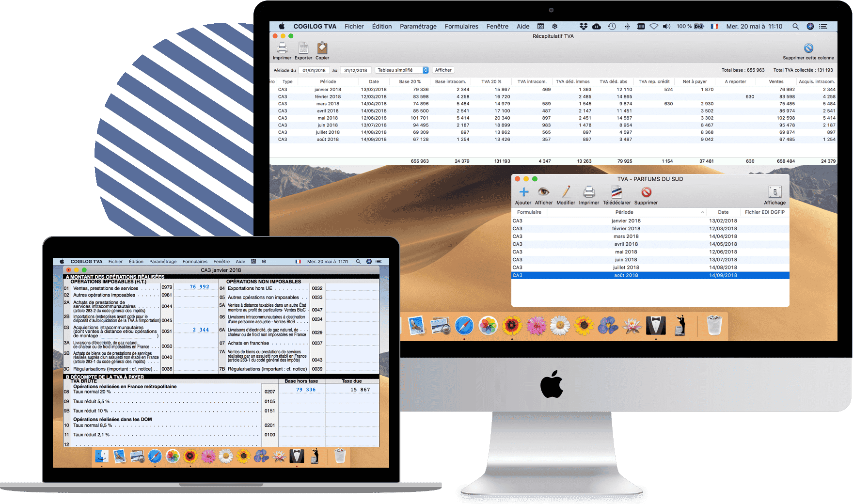Click the Télédéclarer icon

[x=616, y=192]
